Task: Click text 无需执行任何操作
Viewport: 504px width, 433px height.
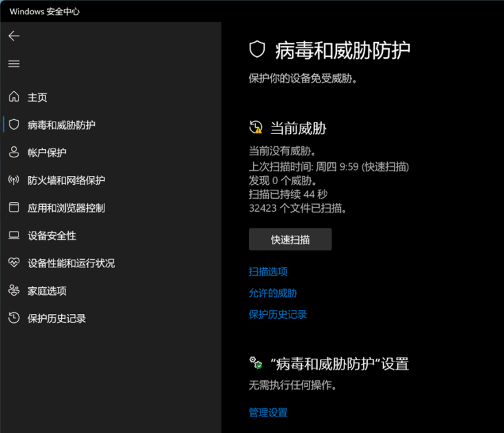Action: click(x=292, y=385)
